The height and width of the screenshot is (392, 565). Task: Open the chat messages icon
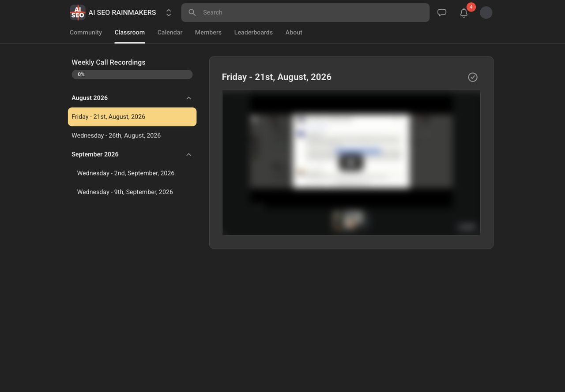[442, 12]
